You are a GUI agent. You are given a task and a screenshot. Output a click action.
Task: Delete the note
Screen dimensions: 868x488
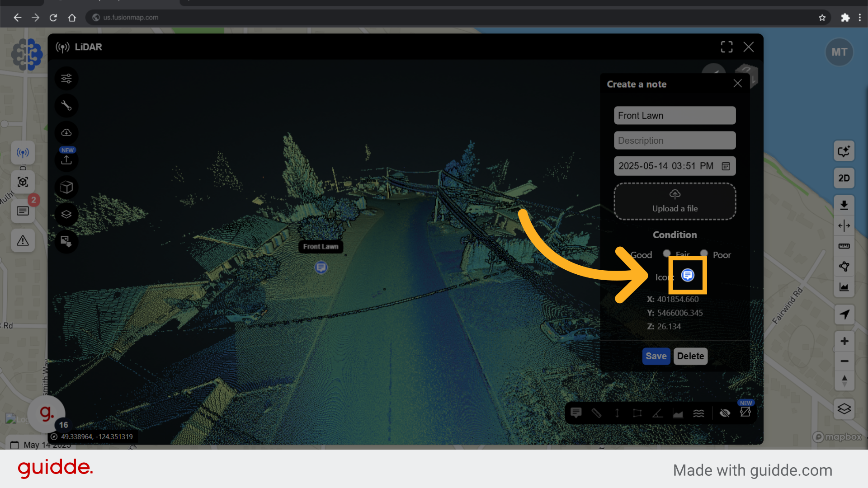pyautogui.click(x=690, y=356)
